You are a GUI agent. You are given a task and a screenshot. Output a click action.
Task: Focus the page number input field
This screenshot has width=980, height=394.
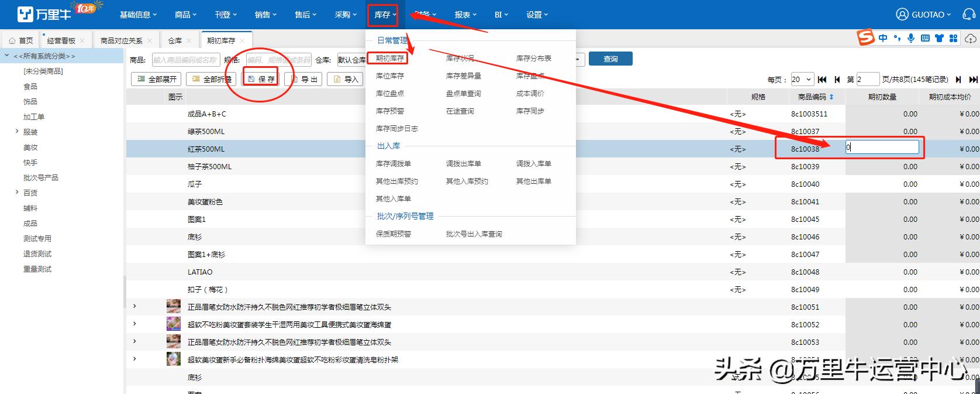coord(868,80)
